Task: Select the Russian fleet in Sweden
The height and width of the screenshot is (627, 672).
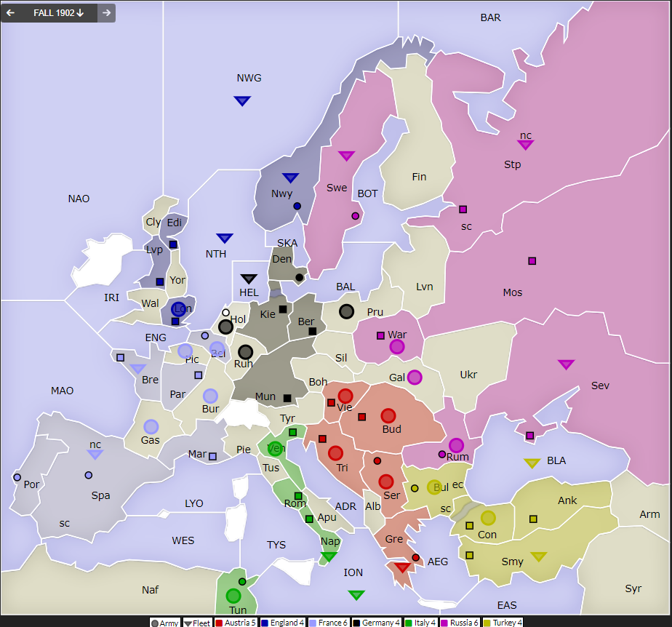Action: 346,156
